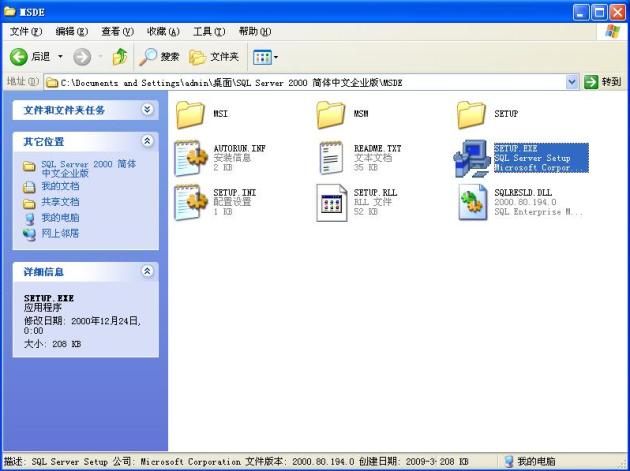This screenshot has width=630, height=471.
Task: Select the AUTORUN.INF file icon
Action: 190,158
